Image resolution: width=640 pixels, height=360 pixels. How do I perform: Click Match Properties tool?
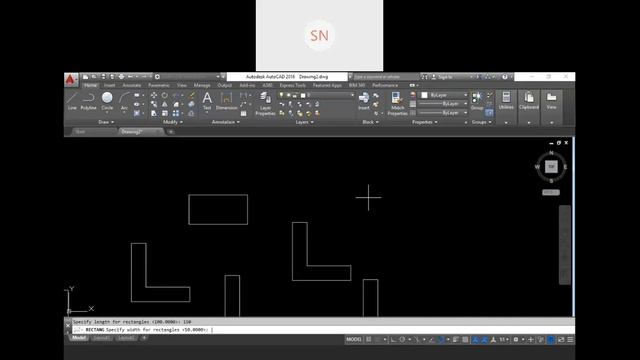(x=397, y=104)
